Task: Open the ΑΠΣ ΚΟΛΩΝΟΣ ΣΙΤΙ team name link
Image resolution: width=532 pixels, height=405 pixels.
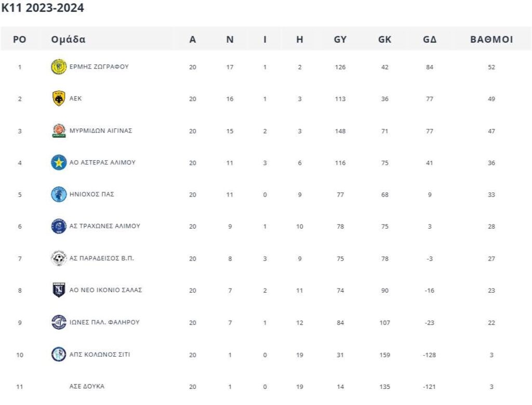Action: 100,355
